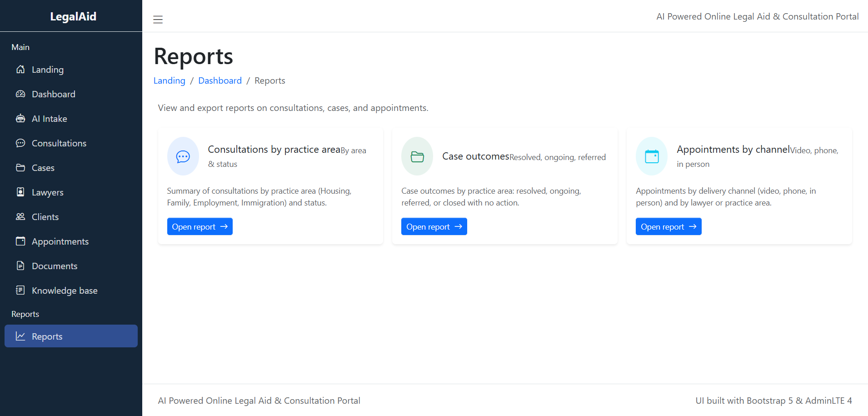The image size is (868, 416).
Task: Click the LegalAid logo text
Action: pyautogui.click(x=73, y=16)
